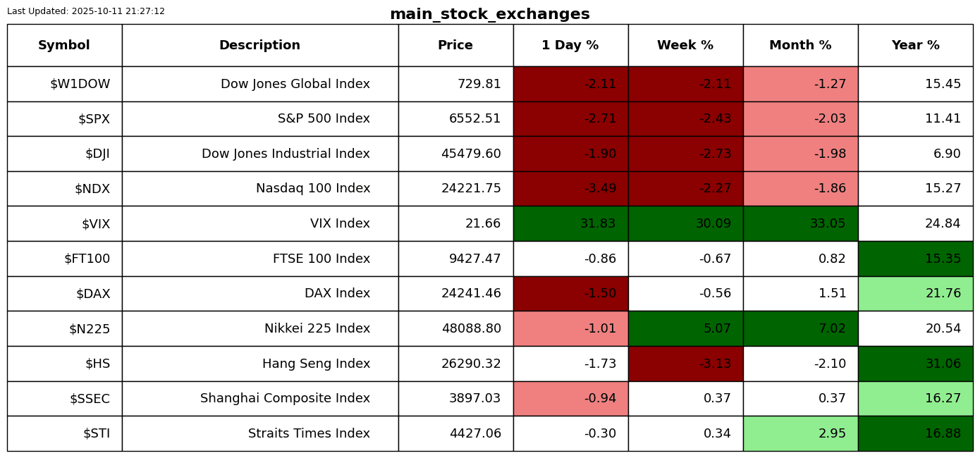Click the Description column header

[259, 46]
